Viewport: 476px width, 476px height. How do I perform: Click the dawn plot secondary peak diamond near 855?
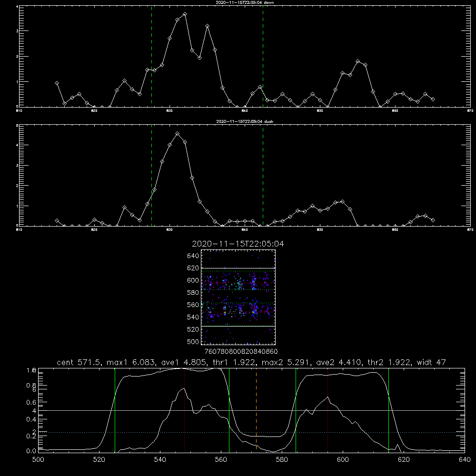click(358, 61)
